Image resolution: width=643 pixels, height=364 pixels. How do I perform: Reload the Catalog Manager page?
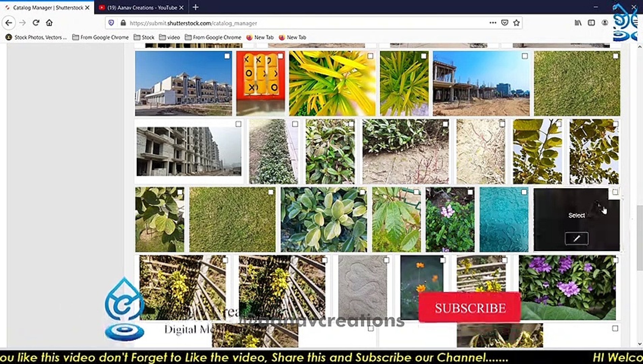pyautogui.click(x=36, y=23)
